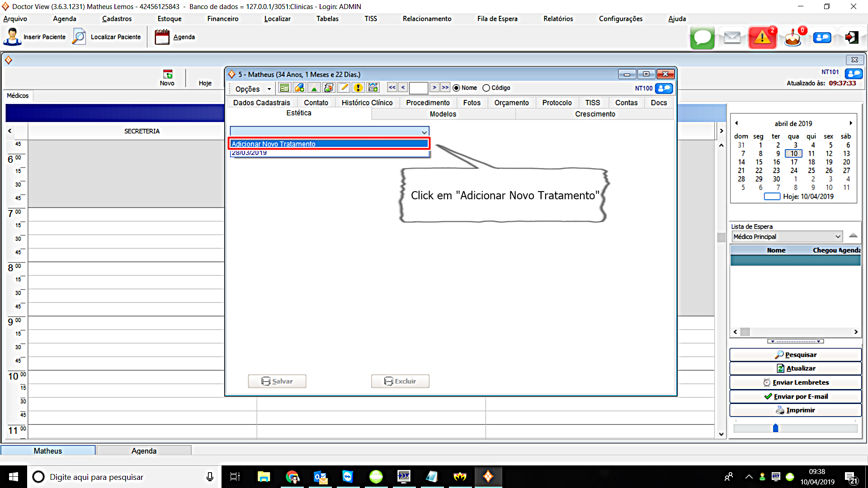Click the blue zoom slider handle
This screenshot has height=488, width=868.
click(x=775, y=428)
